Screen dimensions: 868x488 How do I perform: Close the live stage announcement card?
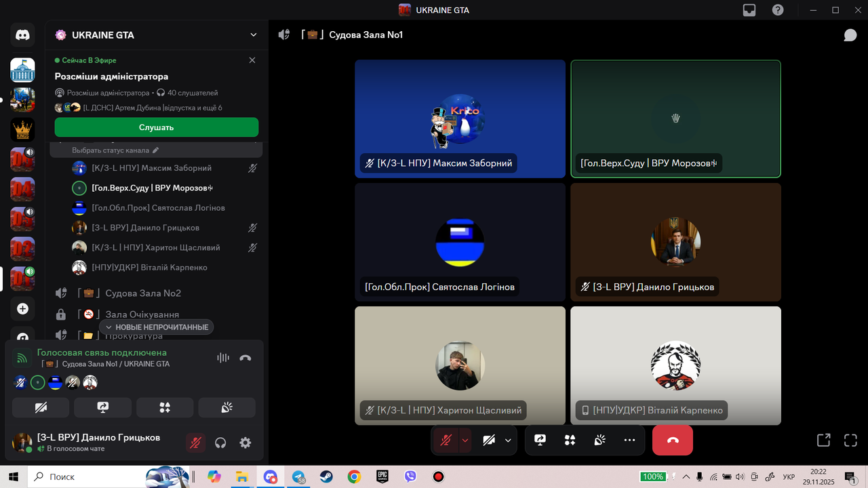pyautogui.click(x=252, y=60)
